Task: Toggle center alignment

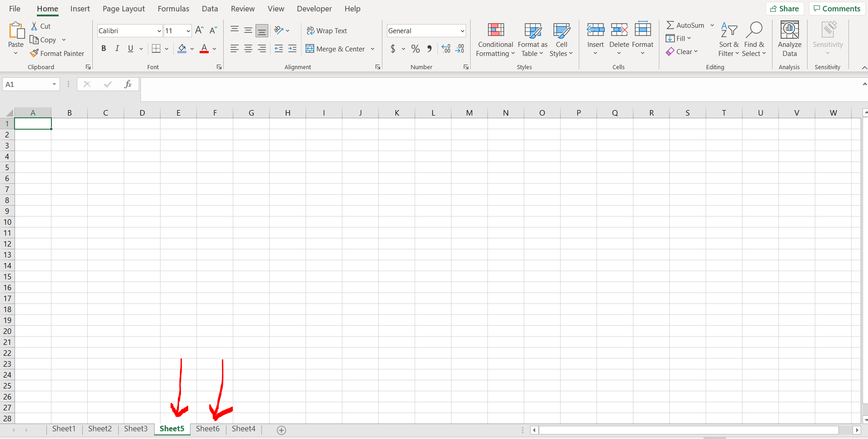Action: pos(248,48)
